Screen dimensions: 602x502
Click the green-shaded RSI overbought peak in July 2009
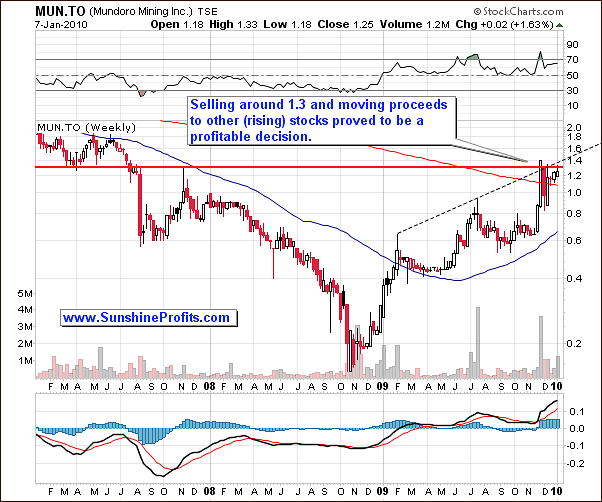(474, 57)
